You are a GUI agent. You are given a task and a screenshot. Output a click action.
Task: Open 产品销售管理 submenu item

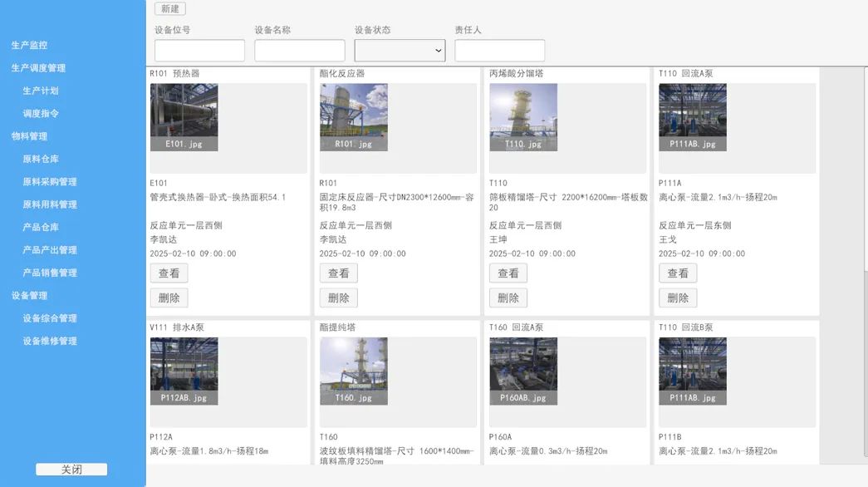49,272
